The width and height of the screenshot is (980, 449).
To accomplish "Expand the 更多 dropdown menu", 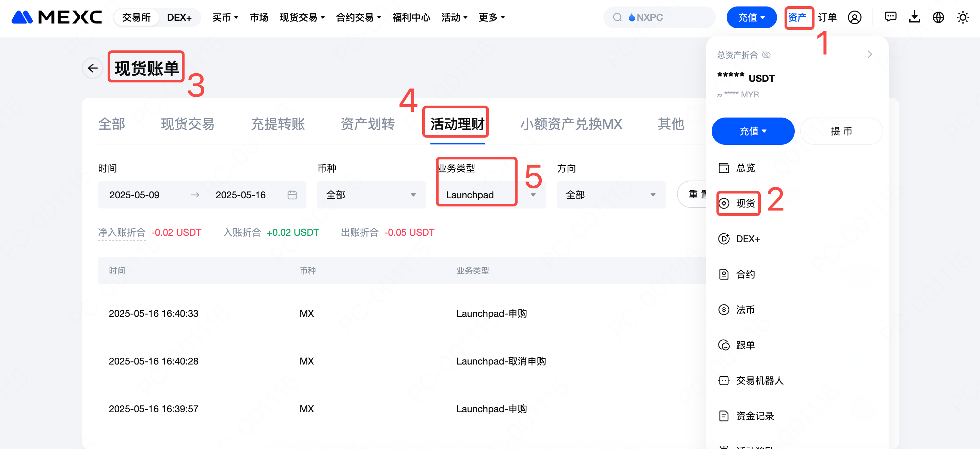I will 491,17.
